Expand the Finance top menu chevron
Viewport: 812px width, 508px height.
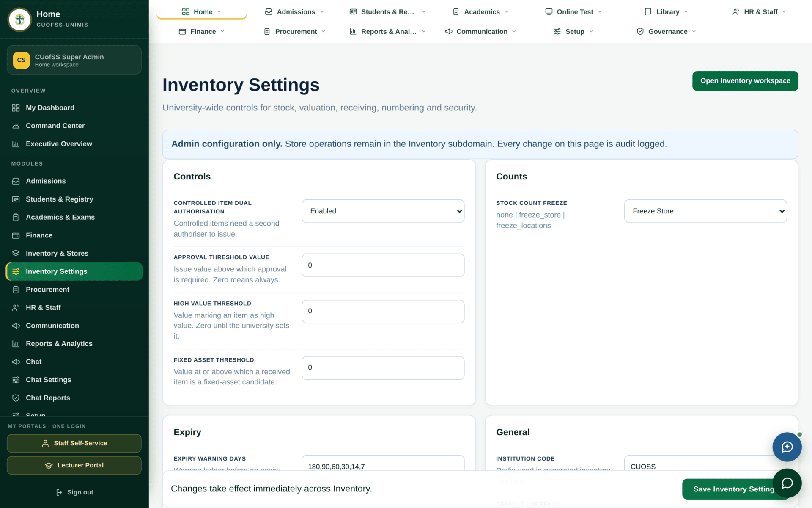222,31
